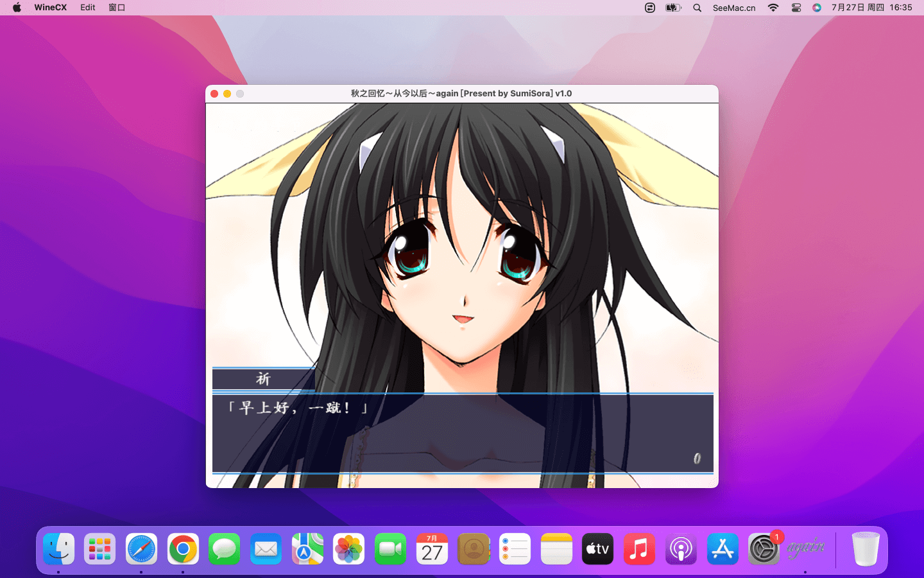
Task: Open the Photos app icon
Action: tap(348, 549)
